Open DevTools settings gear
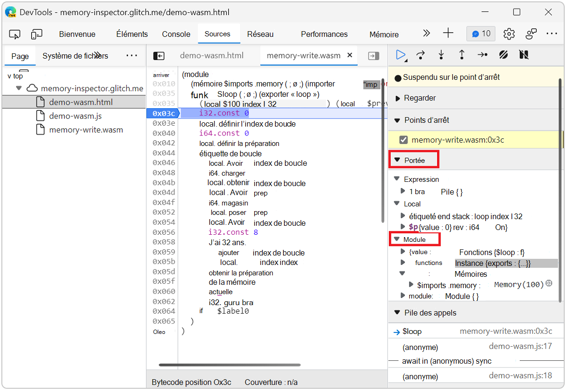 click(509, 34)
